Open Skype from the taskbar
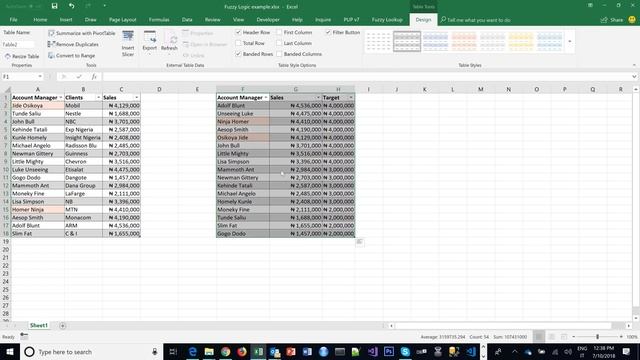 [x=405, y=352]
